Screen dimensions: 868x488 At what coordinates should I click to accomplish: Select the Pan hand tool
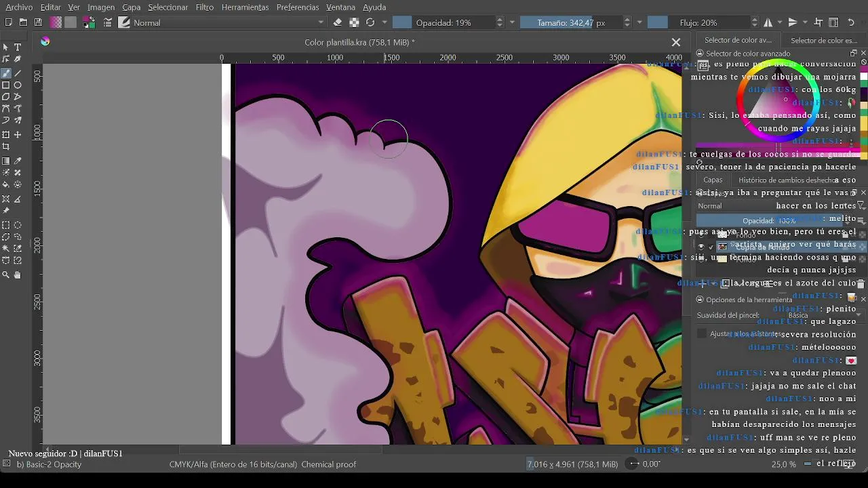[18, 275]
